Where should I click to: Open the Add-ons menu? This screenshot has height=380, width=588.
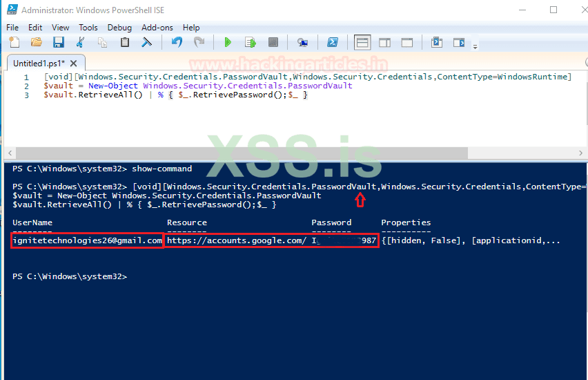157,28
